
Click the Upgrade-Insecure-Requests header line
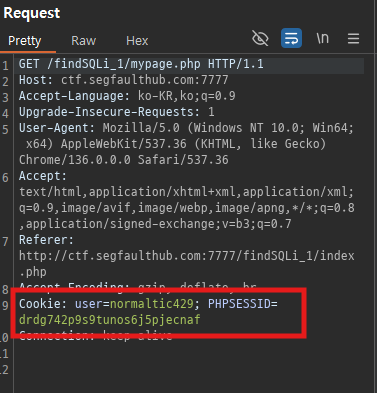tap(117, 112)
